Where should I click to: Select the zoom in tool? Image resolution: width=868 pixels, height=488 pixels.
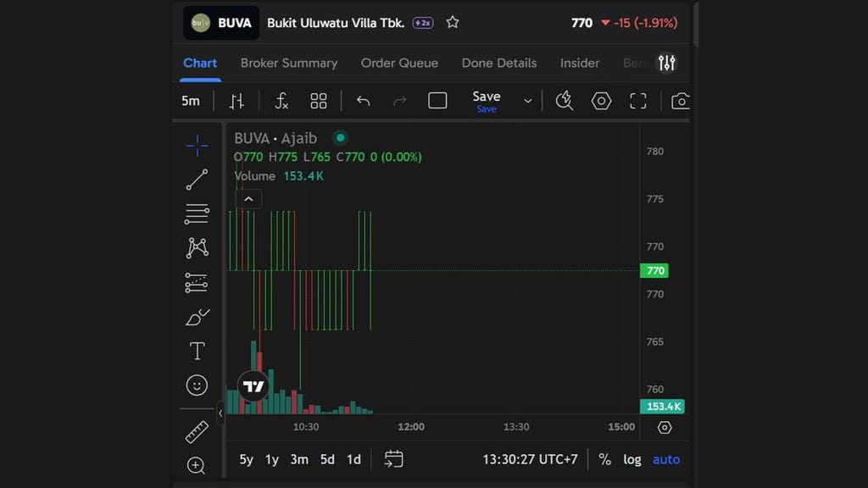pos(196,465)
